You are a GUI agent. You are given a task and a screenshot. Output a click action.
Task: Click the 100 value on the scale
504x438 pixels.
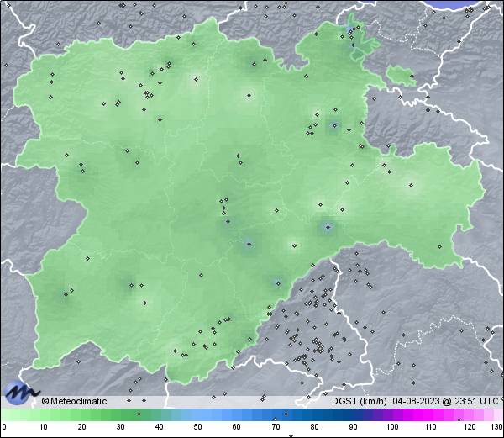coord(392,427)
